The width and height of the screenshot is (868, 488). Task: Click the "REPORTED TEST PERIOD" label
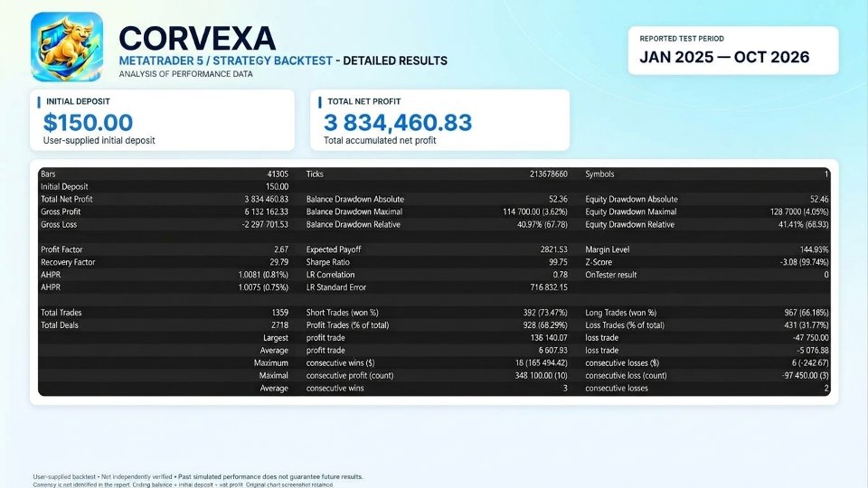[682, 39]
